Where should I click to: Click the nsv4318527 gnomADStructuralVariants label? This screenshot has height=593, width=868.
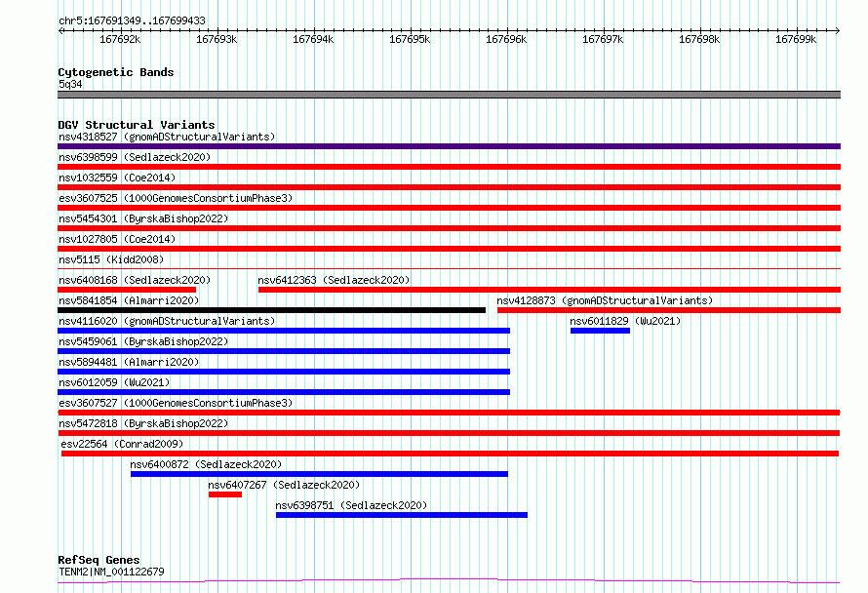click(x=167, y=137)
